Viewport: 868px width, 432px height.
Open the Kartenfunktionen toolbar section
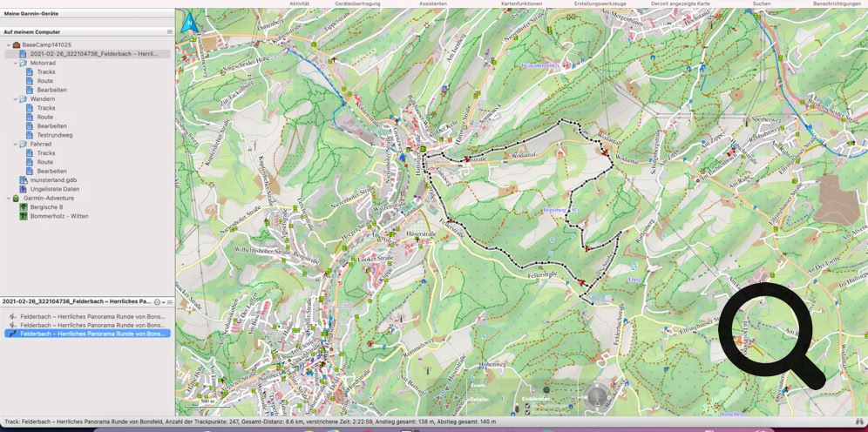point(521,3)
